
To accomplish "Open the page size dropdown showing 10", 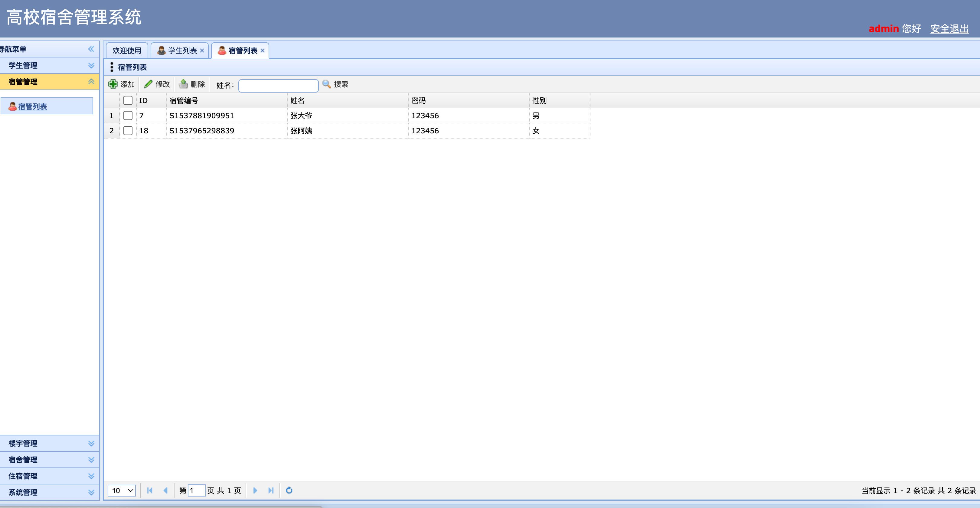I will (x=122, y=490).
